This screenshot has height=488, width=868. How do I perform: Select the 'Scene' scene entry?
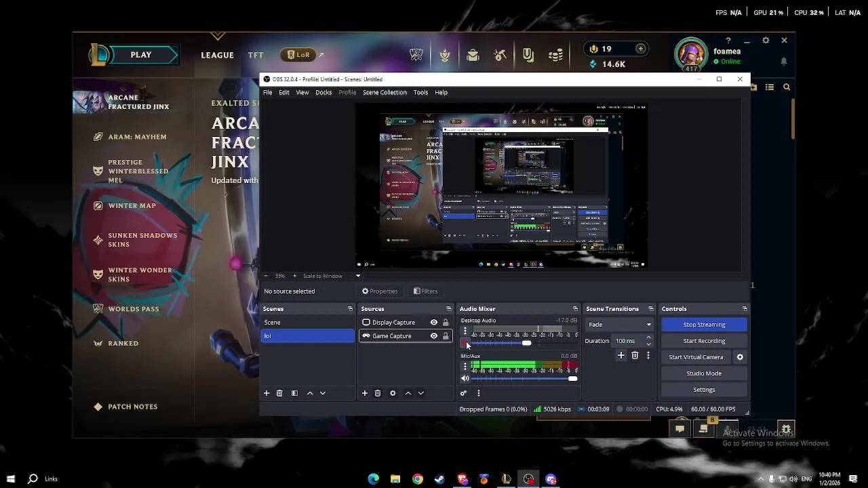309,323
